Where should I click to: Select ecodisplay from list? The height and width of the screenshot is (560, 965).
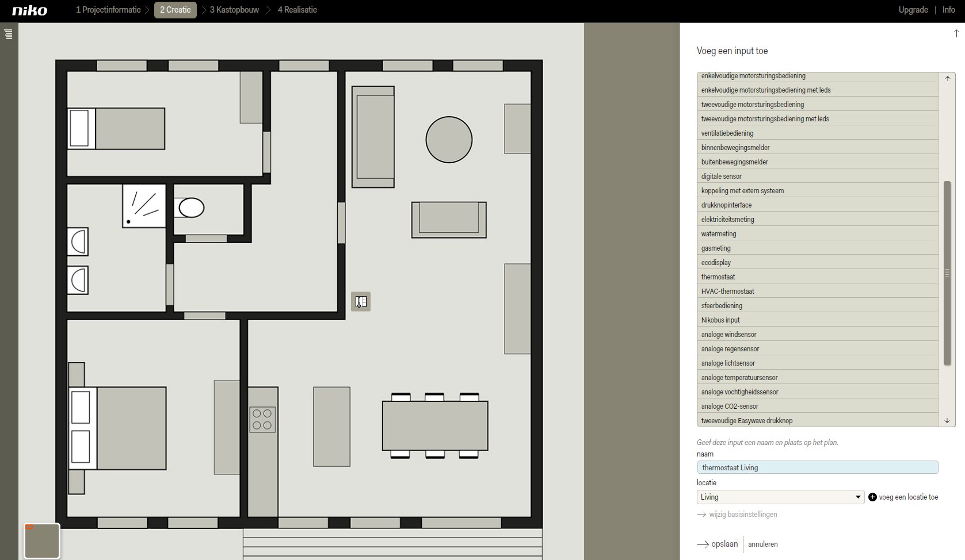coord(818,263)
